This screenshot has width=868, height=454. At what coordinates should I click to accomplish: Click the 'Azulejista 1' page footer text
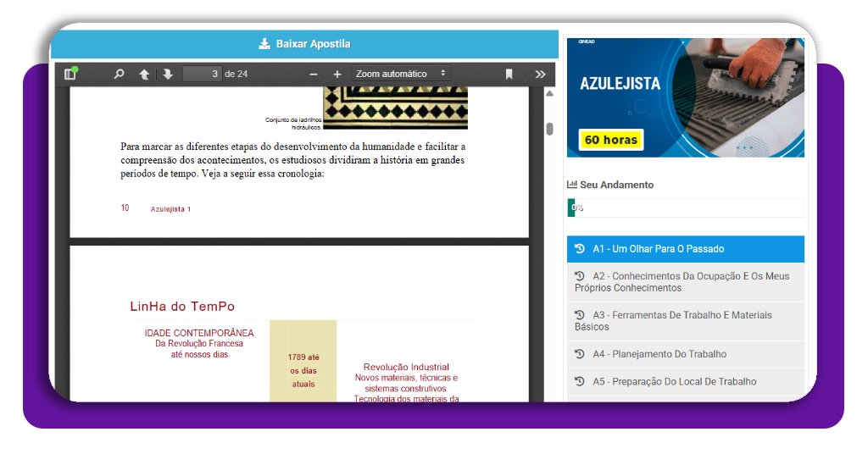(x=170, y=209)
